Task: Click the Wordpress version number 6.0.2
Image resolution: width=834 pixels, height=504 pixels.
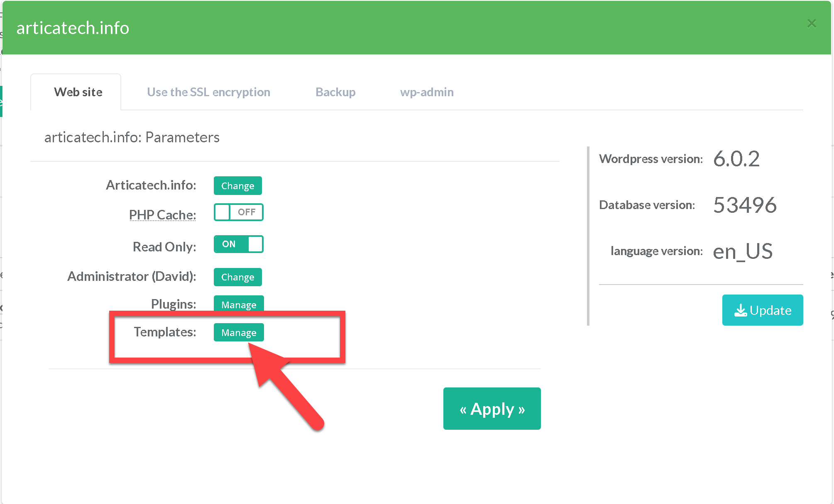Action: [736, 159]
